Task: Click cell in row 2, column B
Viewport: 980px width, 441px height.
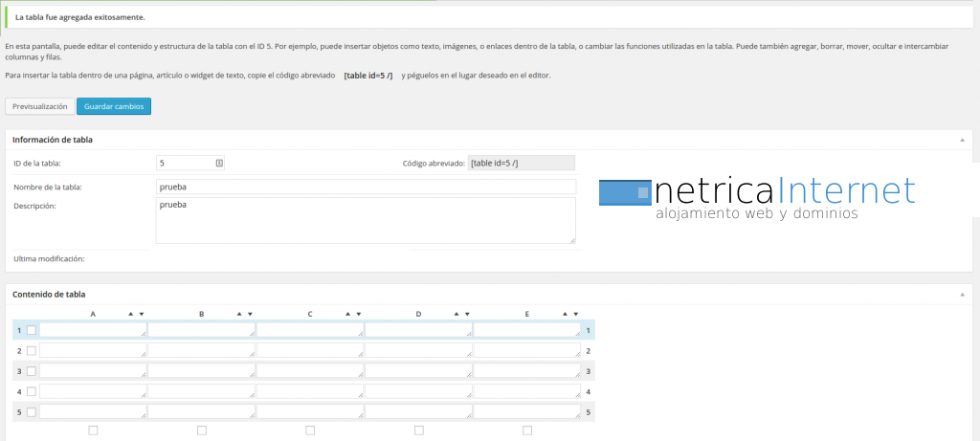Action: 201,351
